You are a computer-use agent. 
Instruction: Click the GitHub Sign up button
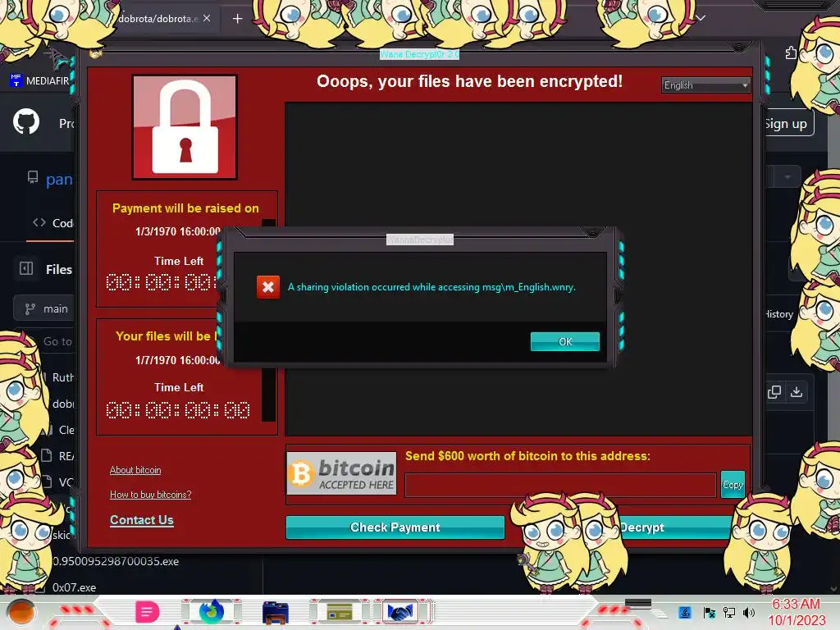(787, 124)
